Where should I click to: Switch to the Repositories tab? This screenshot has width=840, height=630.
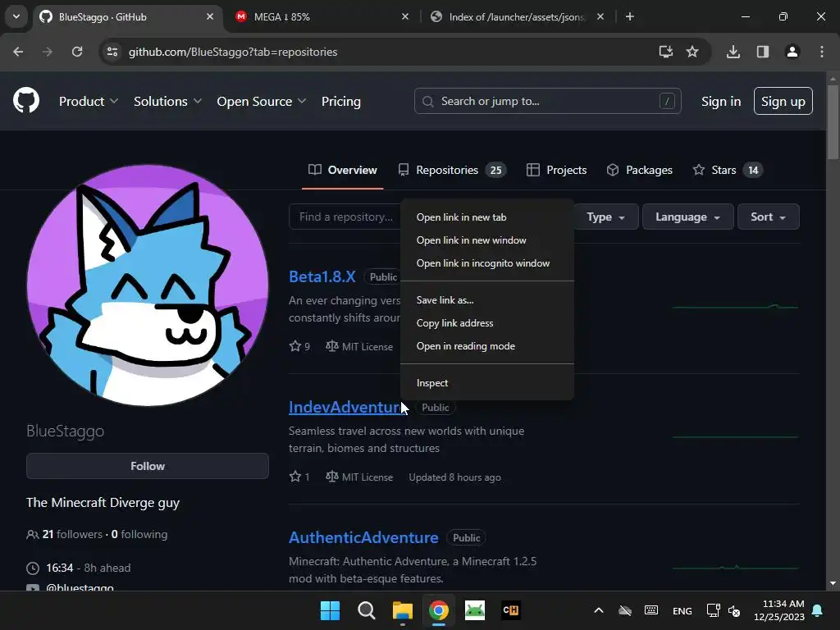click(x=452, y=171)
